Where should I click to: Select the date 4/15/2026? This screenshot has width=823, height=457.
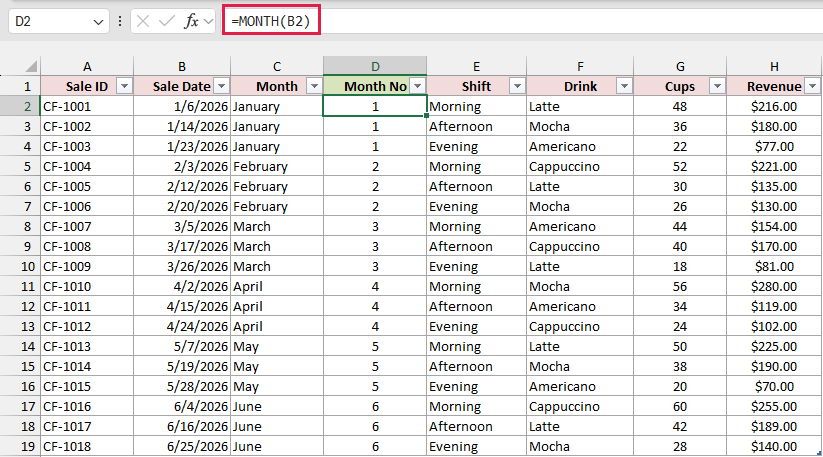point(182,306)
